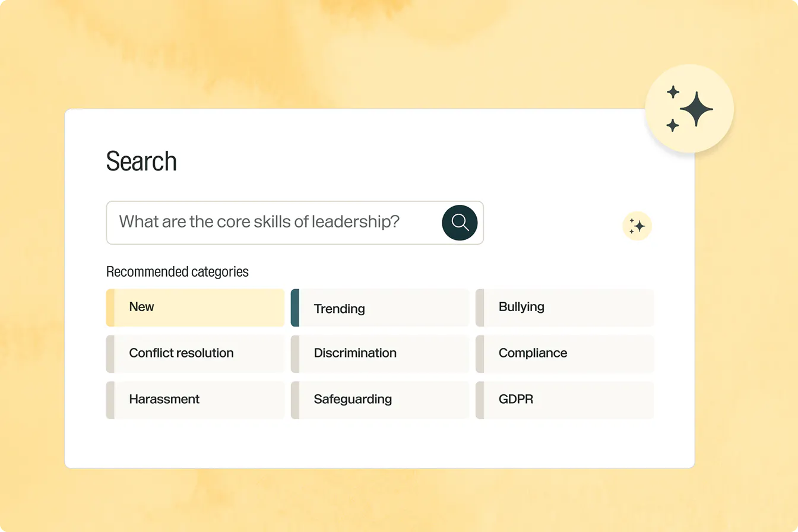Click the magnifying glass search button
This screenshot has height=532, width=798.
pos(460,223)
